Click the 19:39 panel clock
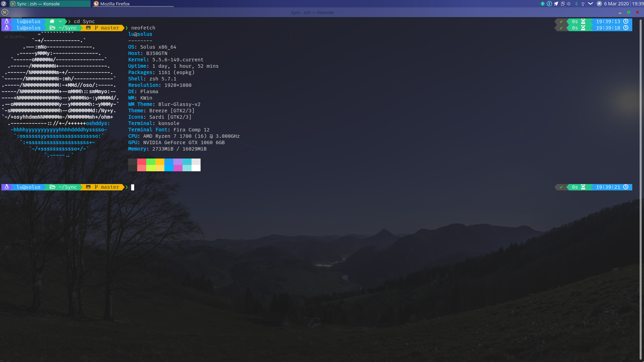644x362 pixels. pyautogui.click(x=638, y=4)
